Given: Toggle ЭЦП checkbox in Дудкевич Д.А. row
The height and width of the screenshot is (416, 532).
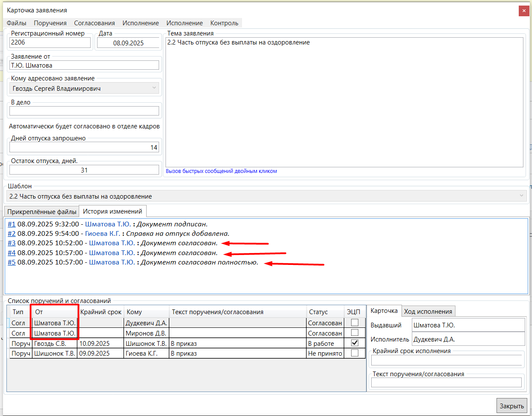Looking at the screenshot, I should coord(355,323).
